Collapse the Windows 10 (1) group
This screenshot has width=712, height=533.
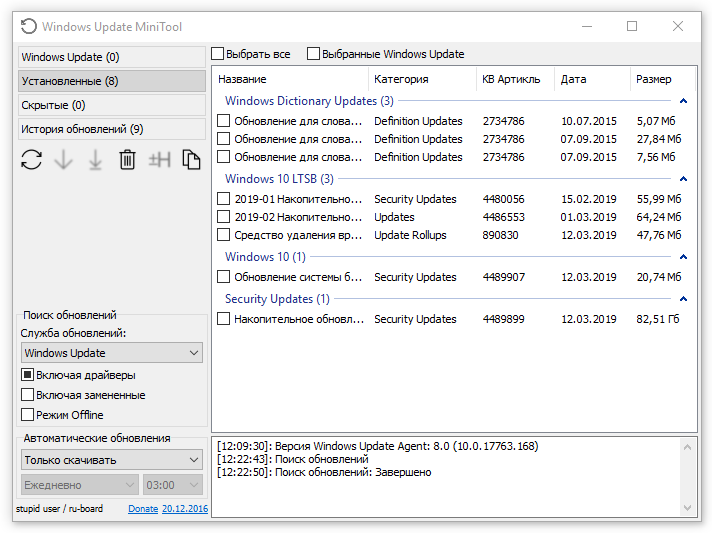[x=683, y=257]
